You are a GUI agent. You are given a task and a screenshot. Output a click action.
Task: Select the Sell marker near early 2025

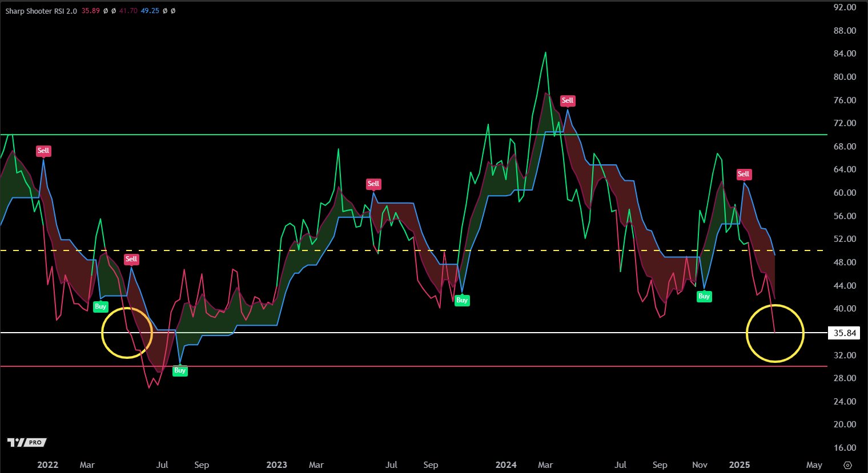(743, 174)
